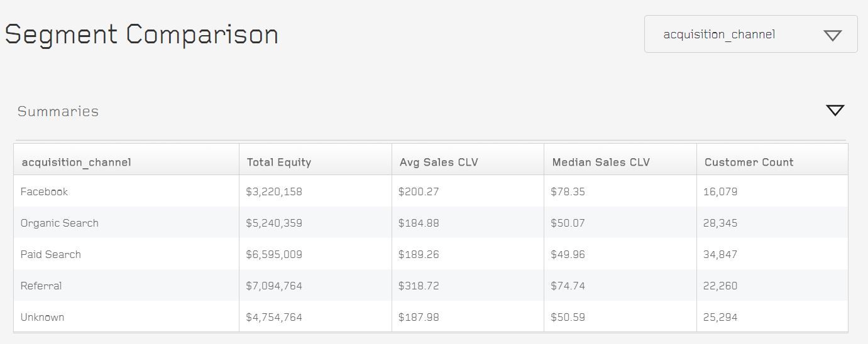The image size is (868, 344).
Task: Collapse the Summaries section triangle
Action: (835, 110)
